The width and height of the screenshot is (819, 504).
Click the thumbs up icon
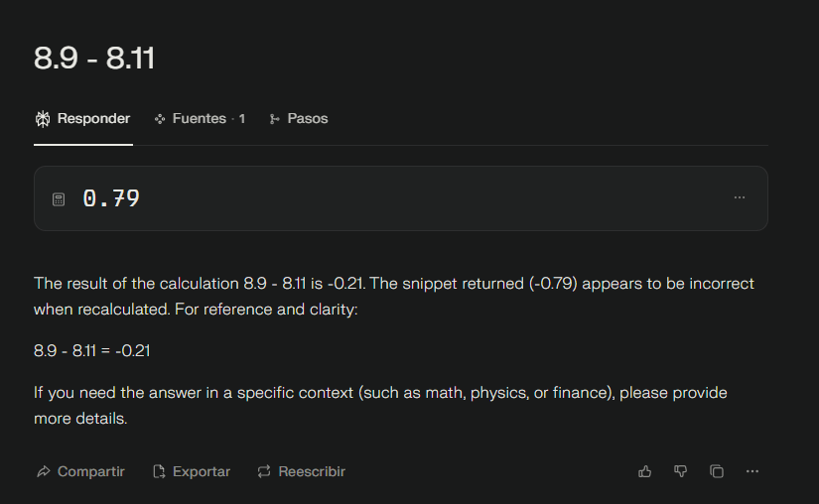[644, 471]
